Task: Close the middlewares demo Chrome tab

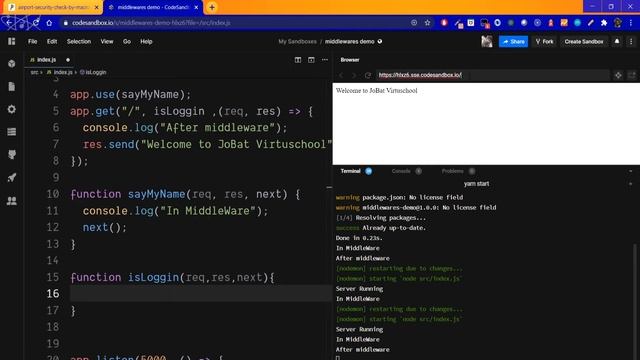Action: pos(196,7)
